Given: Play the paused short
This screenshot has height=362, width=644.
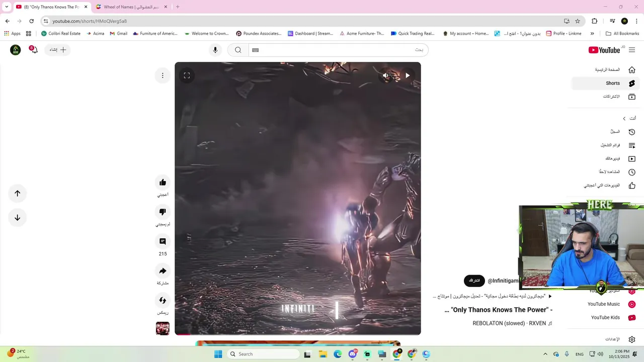Looking at the screenshot, I should 408,75.
